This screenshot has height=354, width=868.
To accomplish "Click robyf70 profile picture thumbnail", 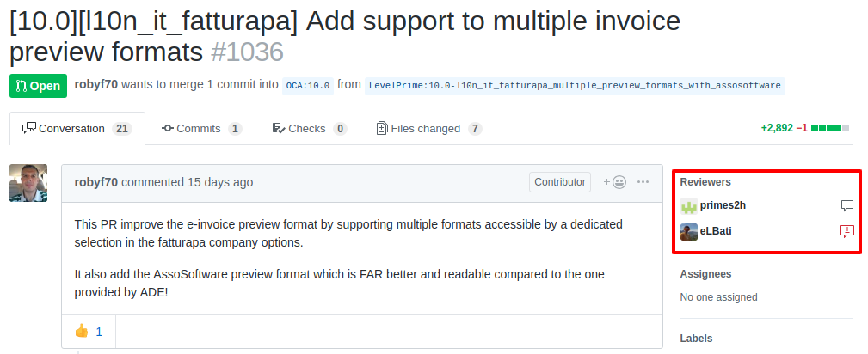I will (28, 183).
